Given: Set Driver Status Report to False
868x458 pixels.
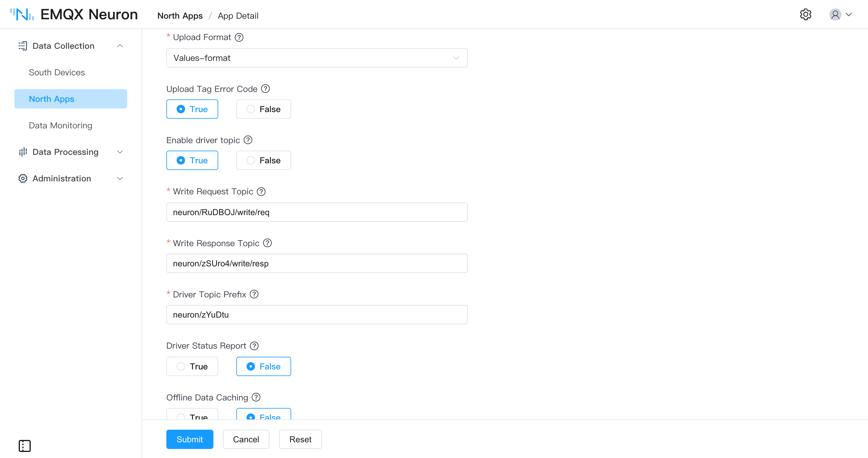Looking at the screenshot, I should tap(263, 366).
